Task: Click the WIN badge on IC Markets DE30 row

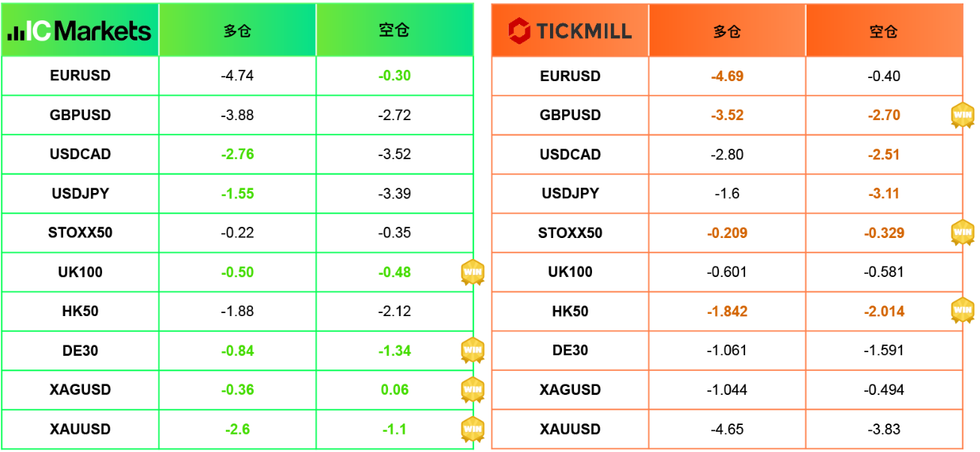Action: (473, 351)
